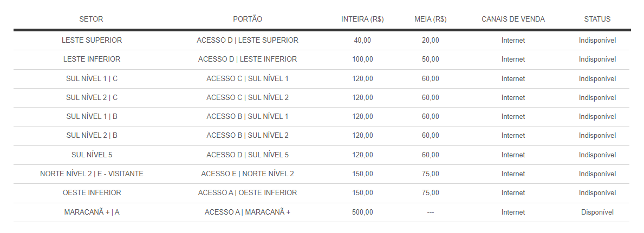
Task: Click the INTEIRA (R$) column header
Action: pos(362,19)
